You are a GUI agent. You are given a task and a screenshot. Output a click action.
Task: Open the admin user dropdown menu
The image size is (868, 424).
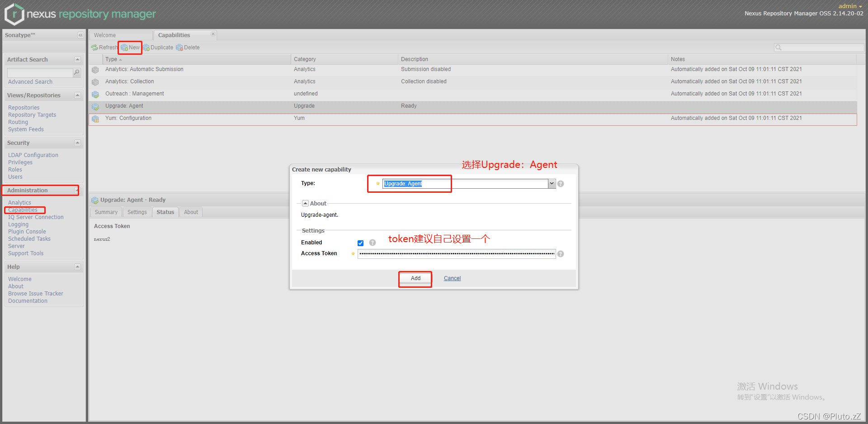pos(850,6)
